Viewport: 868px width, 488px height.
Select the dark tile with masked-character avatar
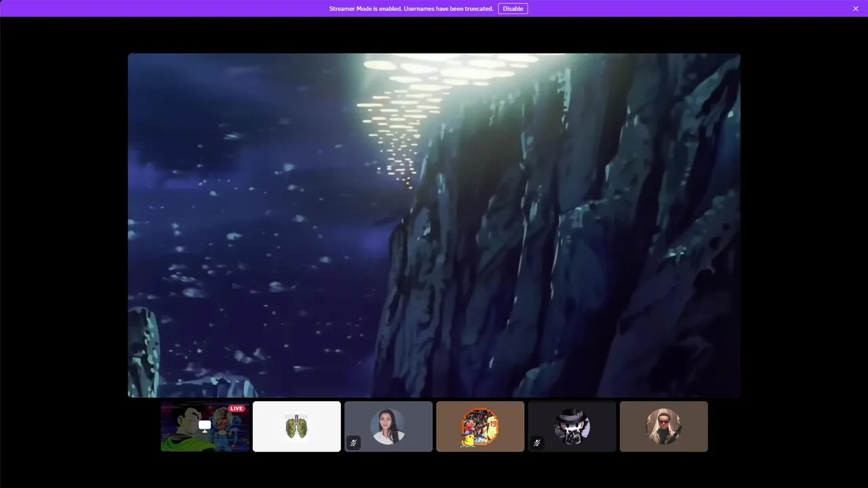tap(572, 426)
